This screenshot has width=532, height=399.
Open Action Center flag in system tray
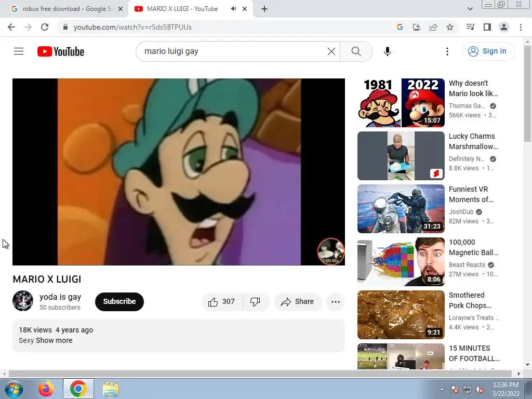455,390
